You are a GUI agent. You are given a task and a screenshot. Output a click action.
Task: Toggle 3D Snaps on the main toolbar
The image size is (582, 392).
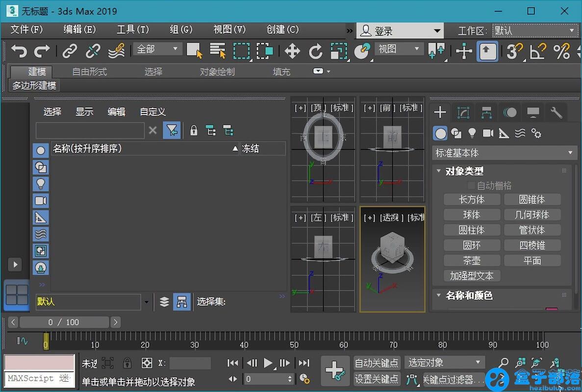click(514, 51)
